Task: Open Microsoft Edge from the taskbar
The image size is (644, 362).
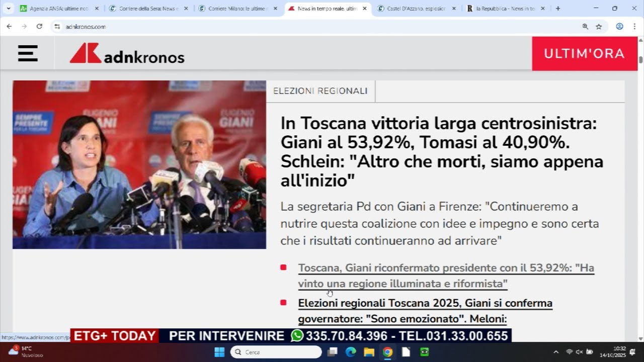Action: pos(351,352)
